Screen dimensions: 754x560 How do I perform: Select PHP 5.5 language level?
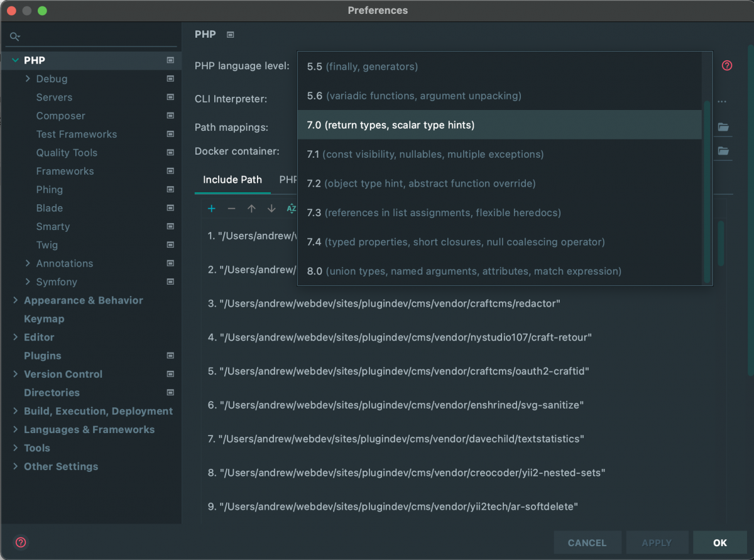pos(500,67)
